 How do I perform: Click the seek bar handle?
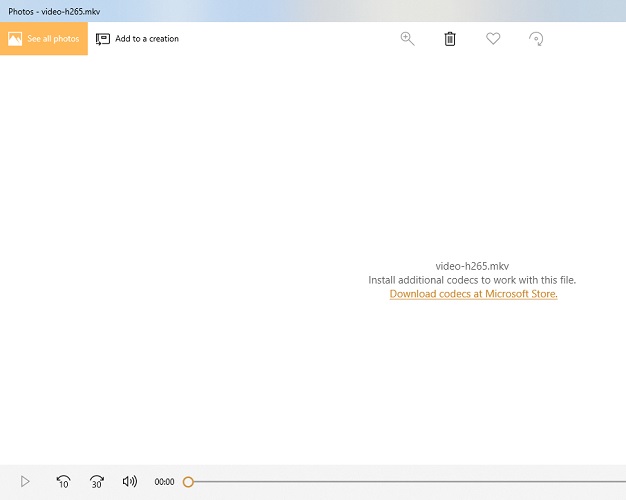pos(188,482)
